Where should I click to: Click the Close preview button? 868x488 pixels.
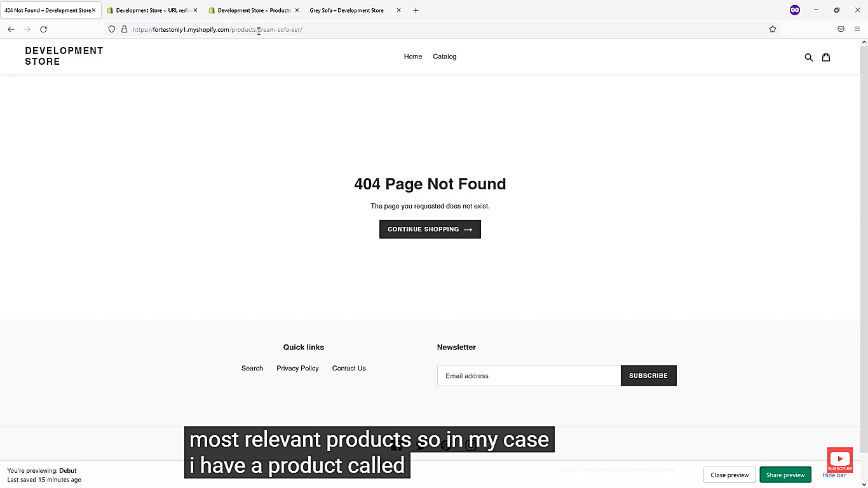pyautogui.click(x=729, y=475)
